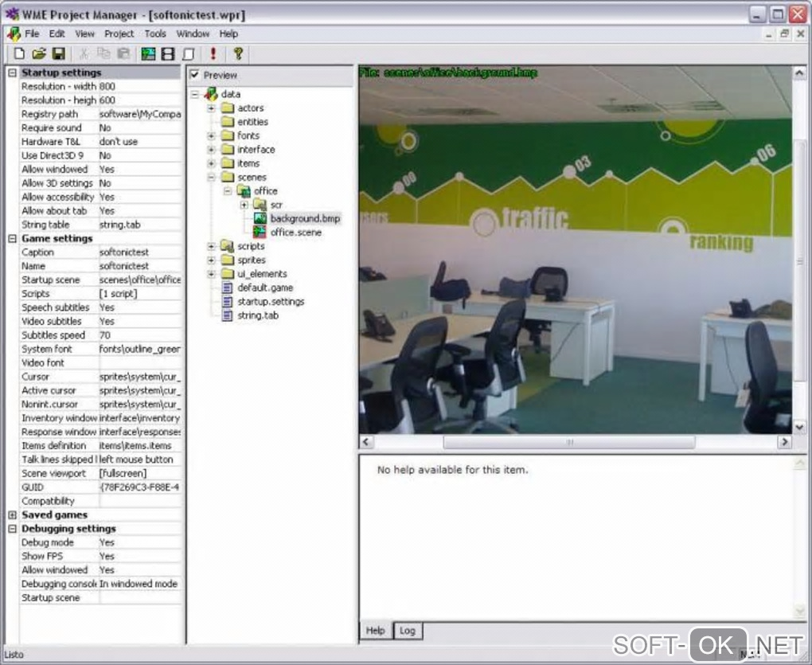
Task: Click the New project toolbar icon
Action: click(x=19, y=53)
